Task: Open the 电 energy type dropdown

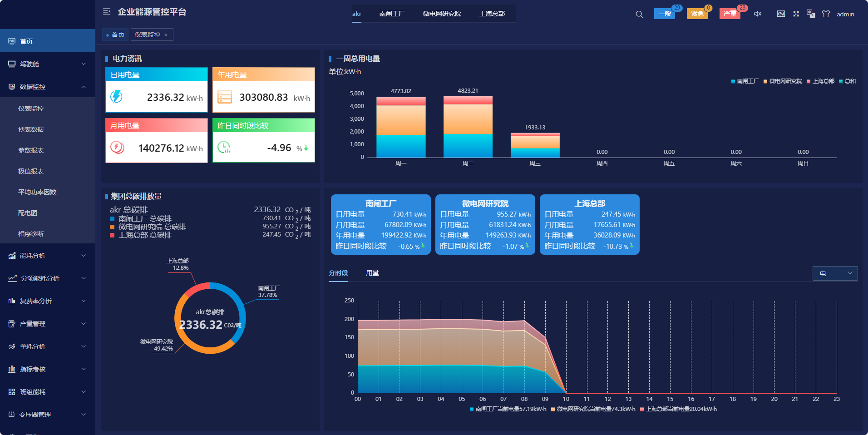Action: (835, 273)
